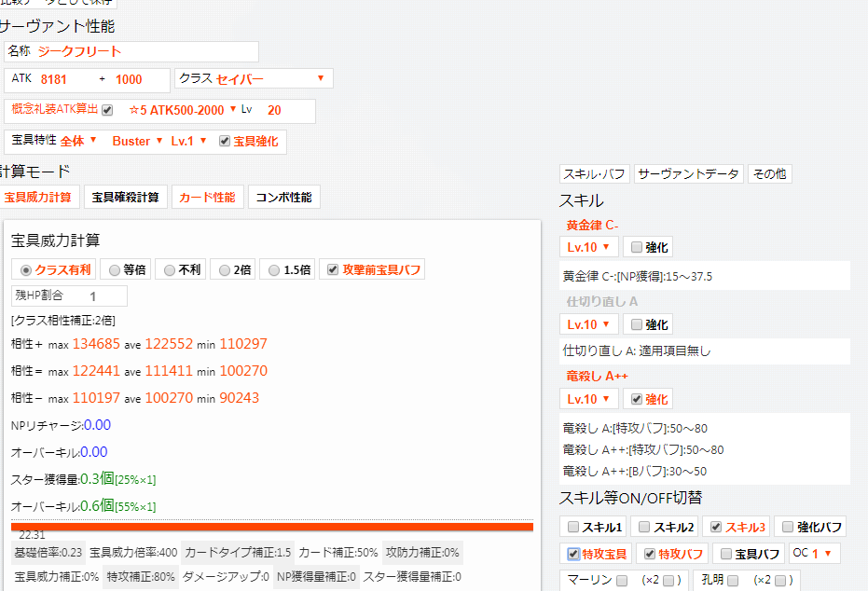Click the 特攻補正:80% cell
This screenshot has width=868, height=591.
point(141,577)
